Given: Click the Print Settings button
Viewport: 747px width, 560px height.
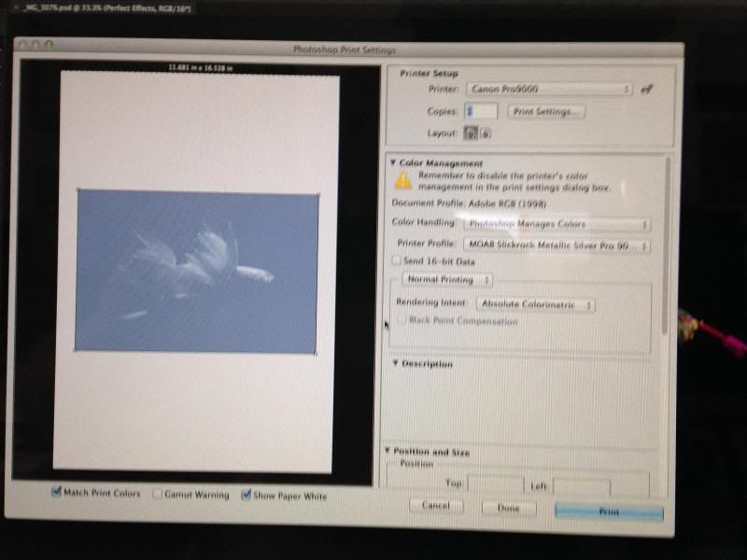Looking at the screenshot, I should (546, 111).
